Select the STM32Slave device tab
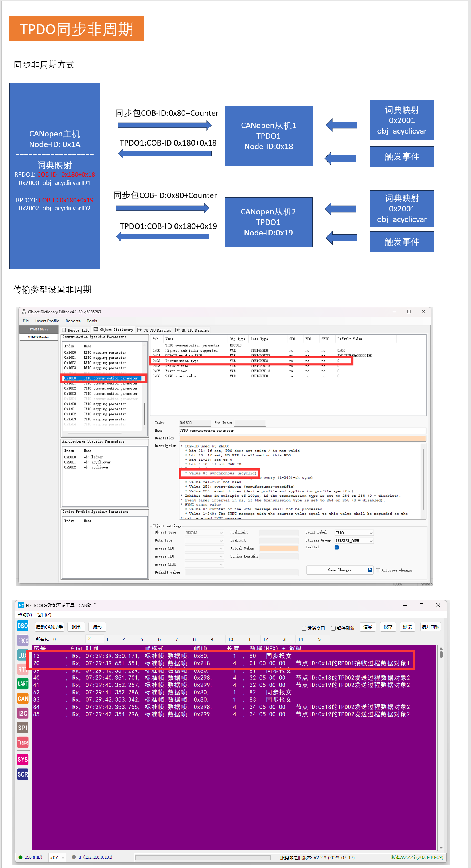Image resolution: width=471 pixels, height=868 pixels. (x=39, y=329)
